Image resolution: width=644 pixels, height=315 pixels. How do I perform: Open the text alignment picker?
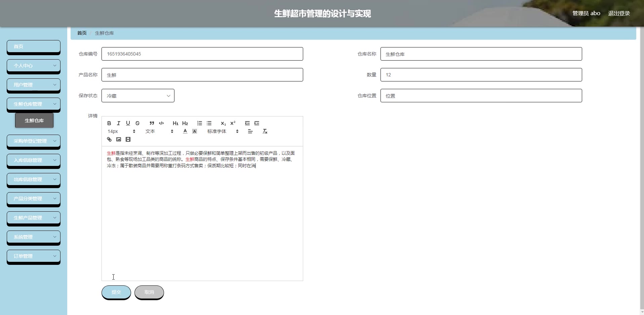(250, 131)
